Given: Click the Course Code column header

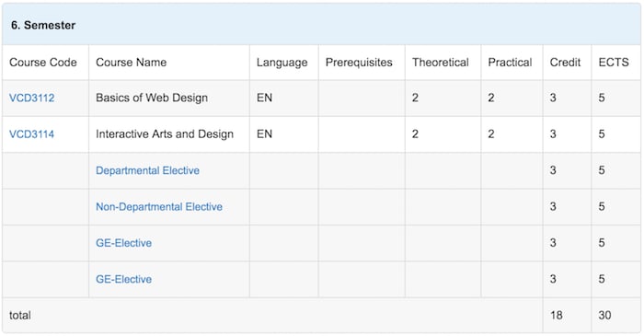Looking at the screenshot, I should (43, 62).
